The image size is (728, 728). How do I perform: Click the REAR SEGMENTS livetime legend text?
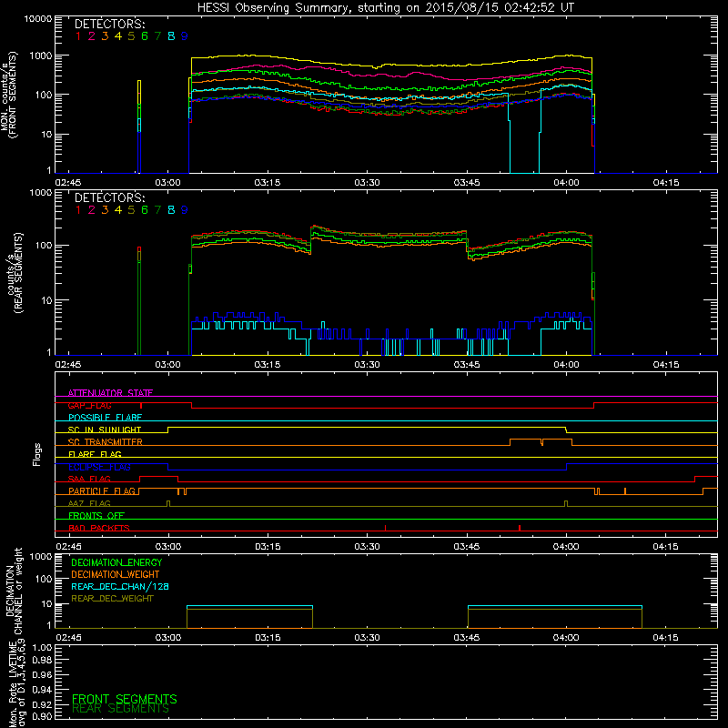pyautogui.click(x=120, y=709)
